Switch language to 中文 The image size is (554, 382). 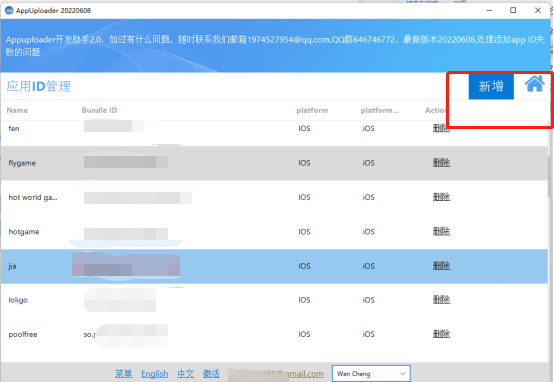pos(185,374)
